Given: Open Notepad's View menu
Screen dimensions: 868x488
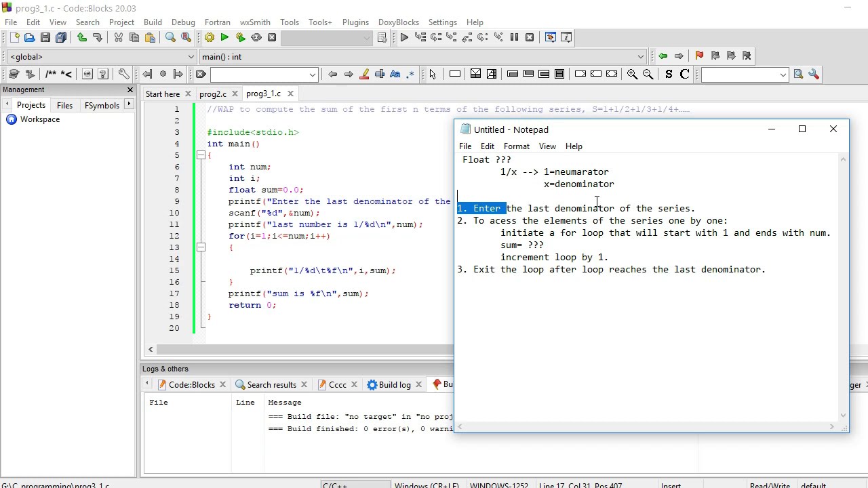Looking at the screenshot, I should point(547,146).
